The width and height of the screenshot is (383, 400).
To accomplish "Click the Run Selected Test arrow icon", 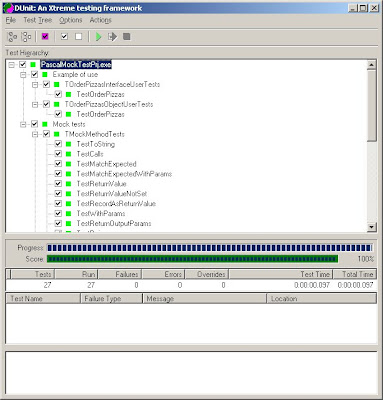I will tap(113, 36).
